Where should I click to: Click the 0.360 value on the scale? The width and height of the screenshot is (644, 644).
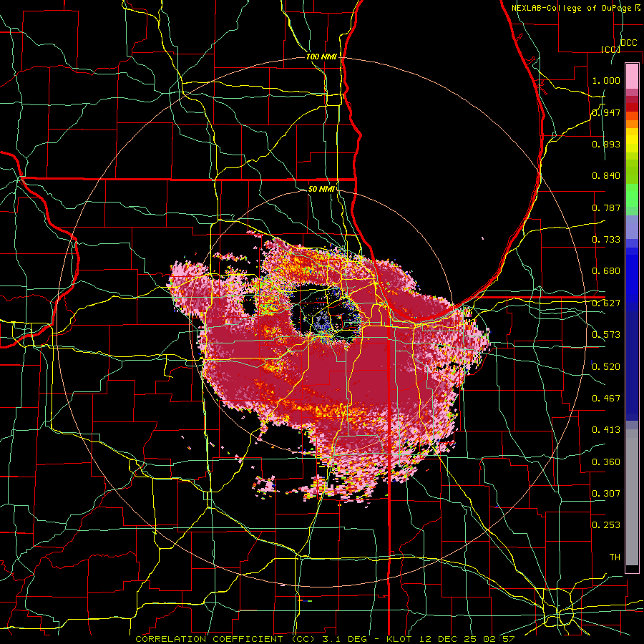(606, 462)
